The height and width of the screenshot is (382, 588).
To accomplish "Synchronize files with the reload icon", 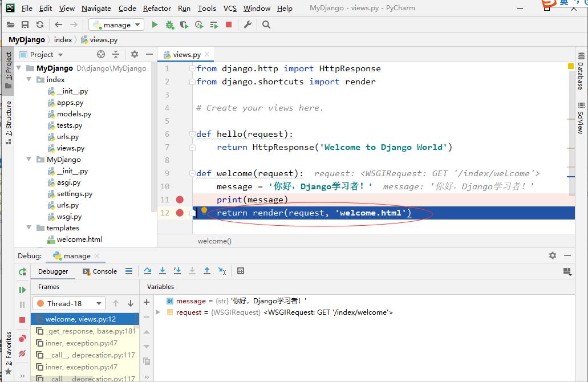I will [40, 25].
